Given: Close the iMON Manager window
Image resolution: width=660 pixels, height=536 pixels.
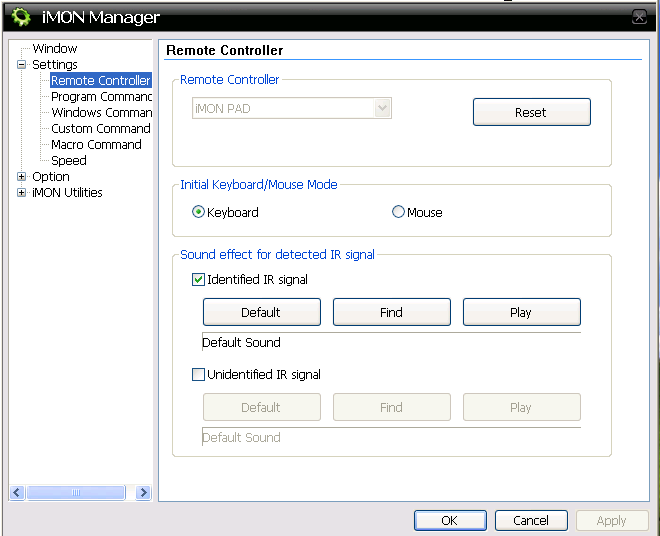Looking at the screenshot, I should point(639,17).
